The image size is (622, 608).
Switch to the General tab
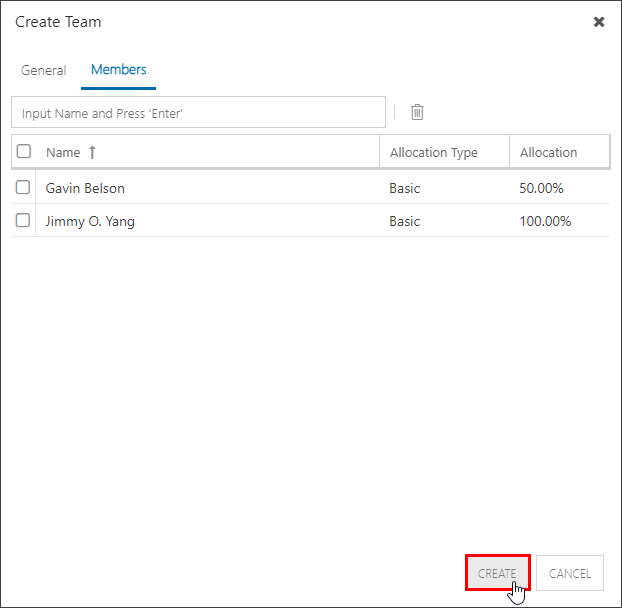(x=44, y=70)
